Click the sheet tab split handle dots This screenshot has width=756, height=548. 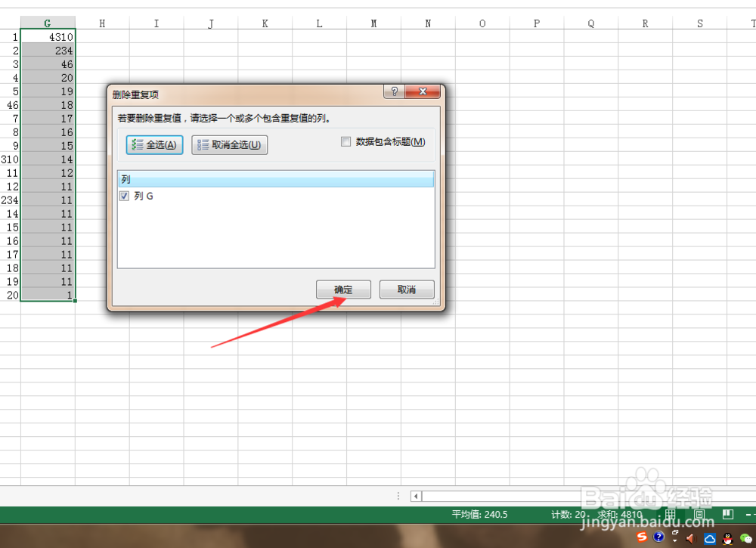398,496
